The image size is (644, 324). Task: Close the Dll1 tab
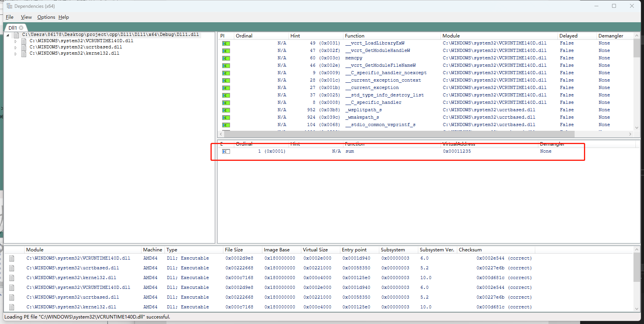(x=21, y=28)
